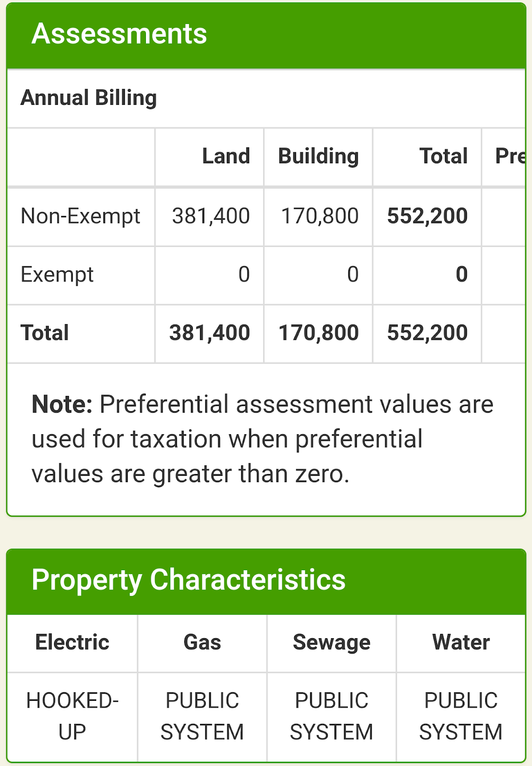Click the HOOKED-UP electric value cell
532x766 pixels.
(72, 716)
